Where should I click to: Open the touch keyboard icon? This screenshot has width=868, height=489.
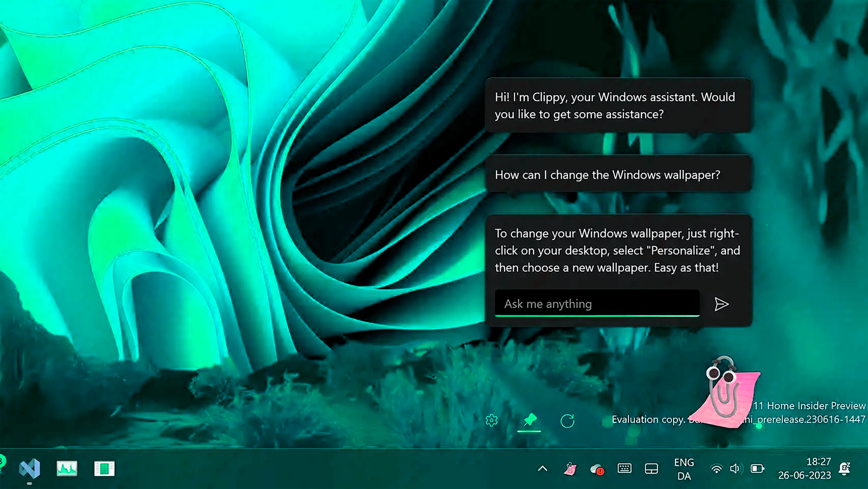[624, 469]
